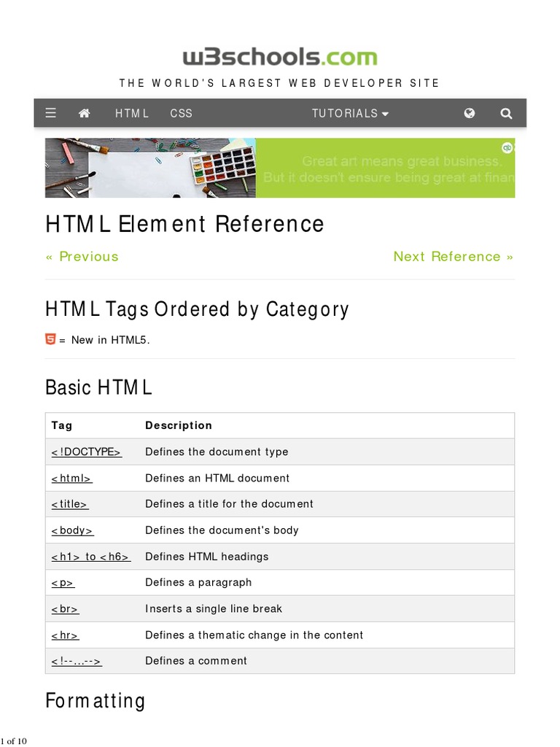Open the <title> tag link
560x747 pixels.
[69, 504]
